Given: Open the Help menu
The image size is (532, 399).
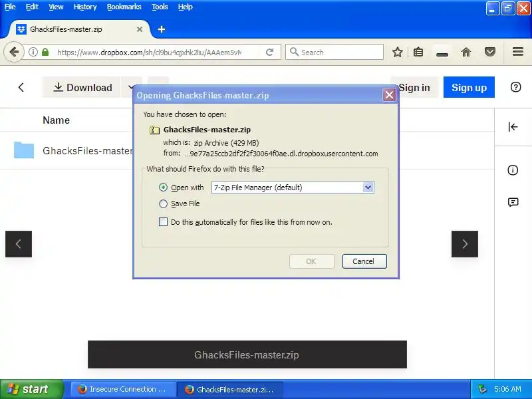Looking at the screenshot, I should coord(186,7).
